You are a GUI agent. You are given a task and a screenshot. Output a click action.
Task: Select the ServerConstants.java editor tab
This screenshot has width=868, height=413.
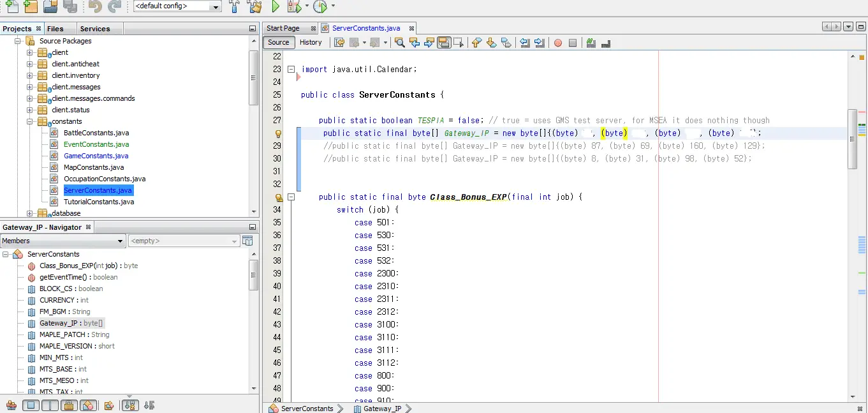[x=366, y=28]
